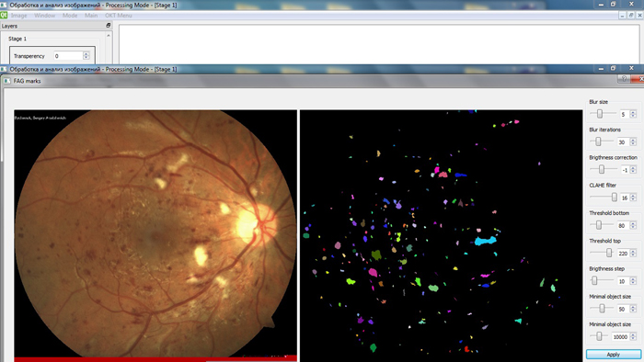Open the Mode menu
The width and height of the screenshot is (644, 362).
coord(70,16)
